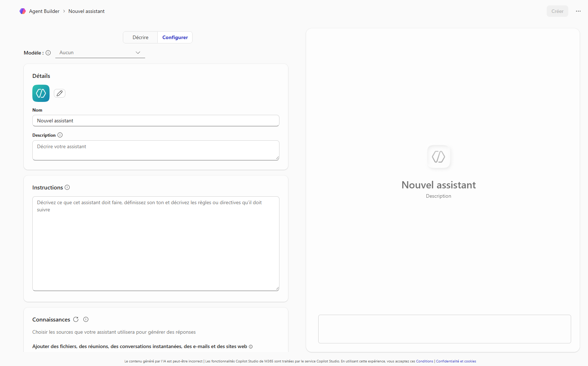Click the Nom field containing Nouvel assistant
This screenshot has height=366, width=588.
tap(156, 121)
